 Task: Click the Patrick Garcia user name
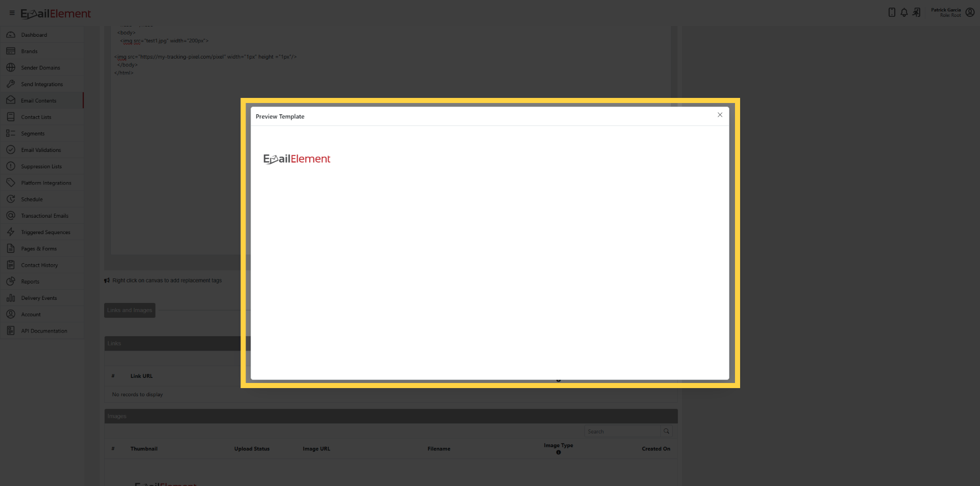tap(946, 10)
